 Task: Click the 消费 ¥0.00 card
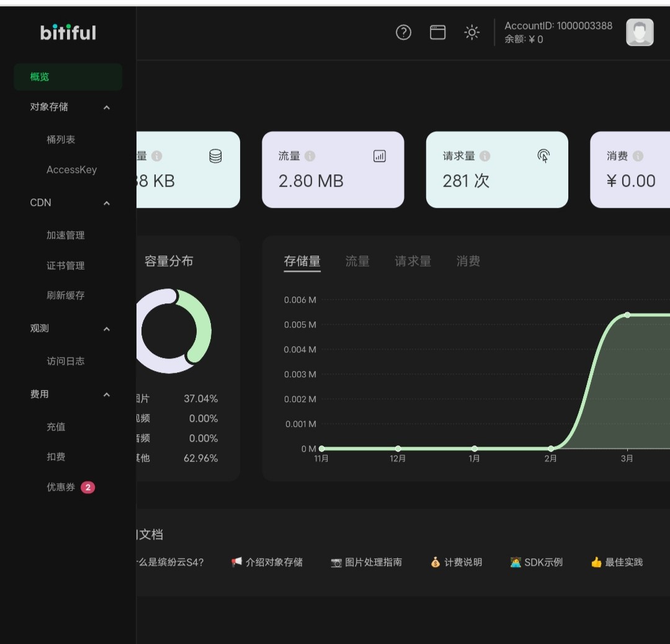click(630, 169)
